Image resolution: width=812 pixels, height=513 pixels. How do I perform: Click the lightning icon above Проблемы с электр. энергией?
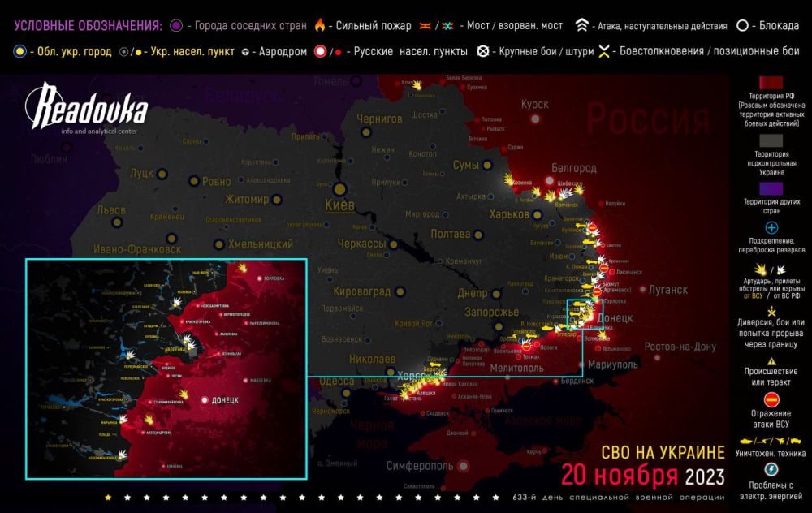coord(771,469)
